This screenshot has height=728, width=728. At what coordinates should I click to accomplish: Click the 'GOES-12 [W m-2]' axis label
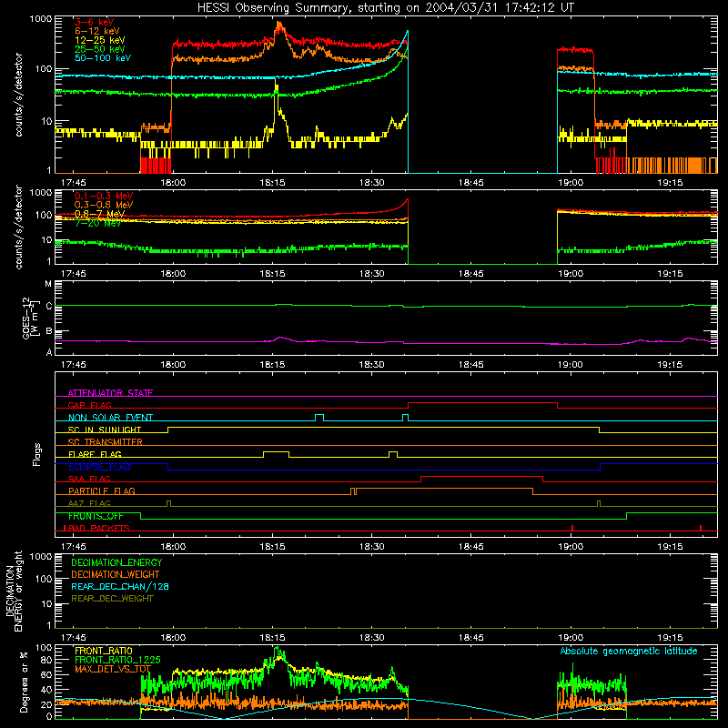[x=30, y=318]
